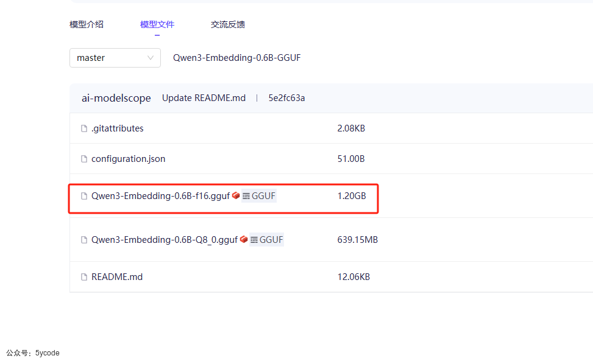
Task: Click the README.md file icon
Action: point(85,277)
